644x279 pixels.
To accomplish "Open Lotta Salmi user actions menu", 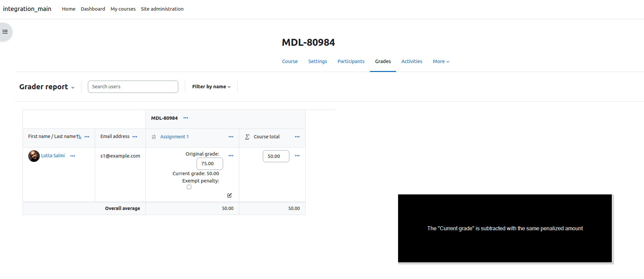I will pyautogui.click(x=73, y=156).
